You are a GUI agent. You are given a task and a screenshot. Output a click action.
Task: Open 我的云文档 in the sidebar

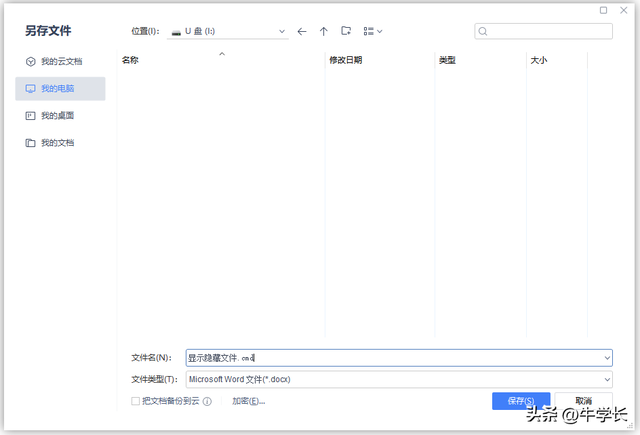click(x=60, y=61)
